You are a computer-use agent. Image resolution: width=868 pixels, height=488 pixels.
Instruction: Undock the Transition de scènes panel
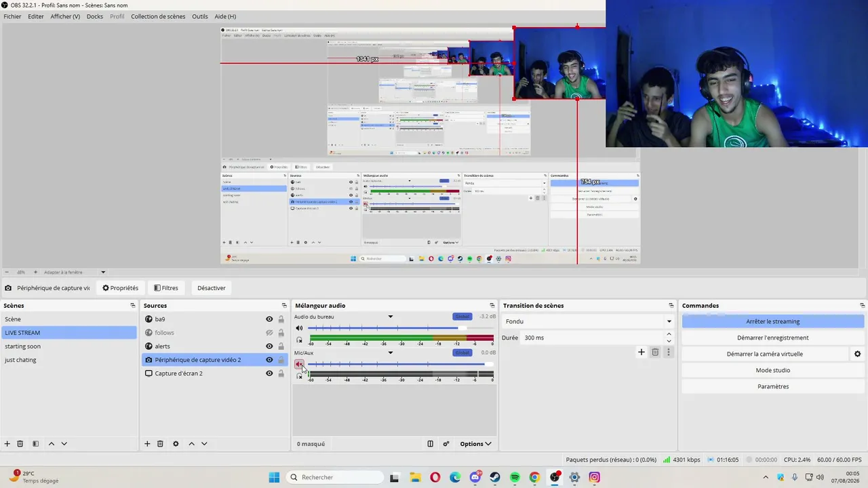pyautogui.click(x=671, y=306)
